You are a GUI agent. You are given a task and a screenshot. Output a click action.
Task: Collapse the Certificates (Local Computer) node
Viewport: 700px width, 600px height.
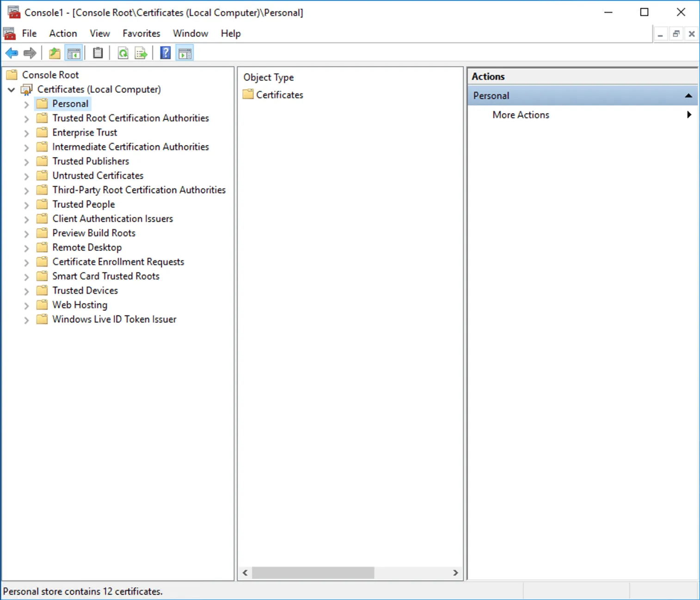pos(11,90)
